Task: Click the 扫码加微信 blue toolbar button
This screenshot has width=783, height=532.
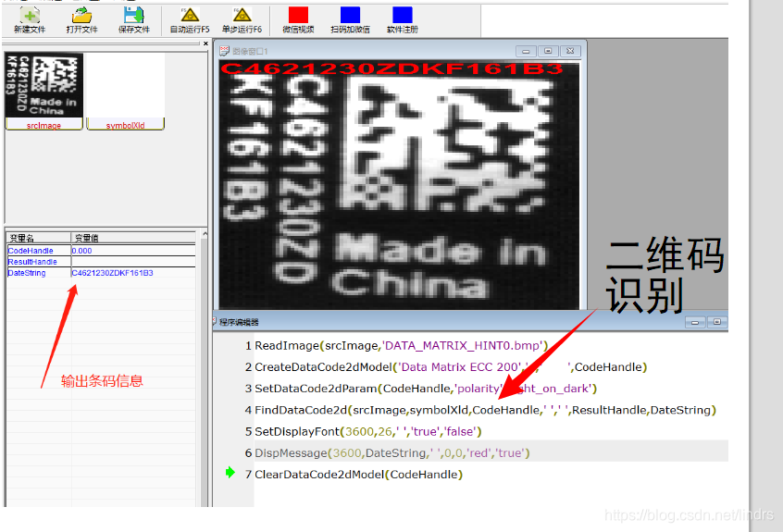Action: tap(350, 20)
